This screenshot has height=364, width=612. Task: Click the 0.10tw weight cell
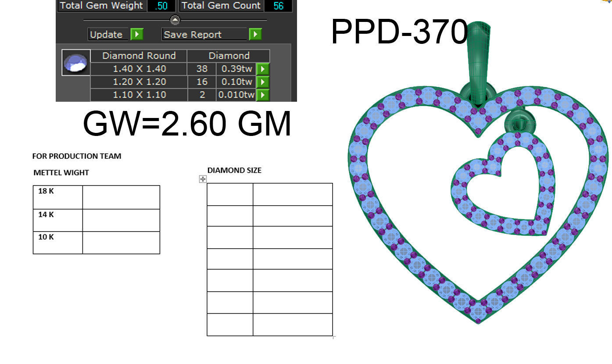pos(236,82)
